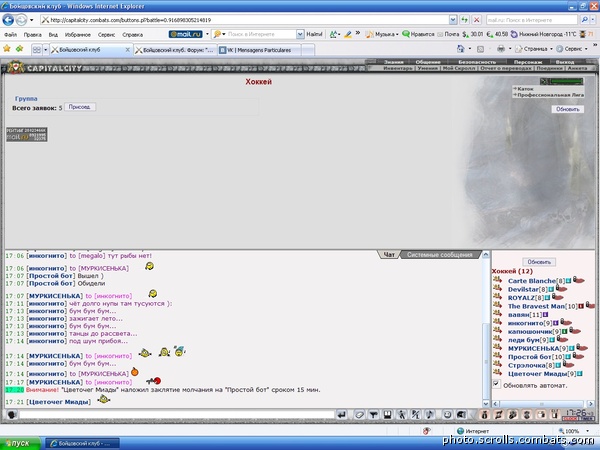This screenshot has height=450, width=600.
Task: Click 'Бойцовский клуб' taskbar window button
Action: click(83, 443)
